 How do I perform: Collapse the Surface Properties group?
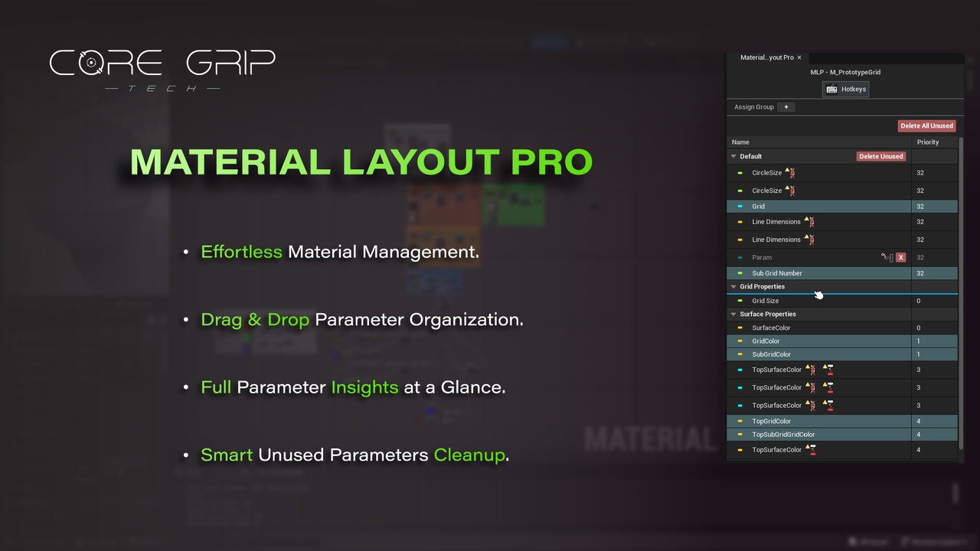point(733,314)
